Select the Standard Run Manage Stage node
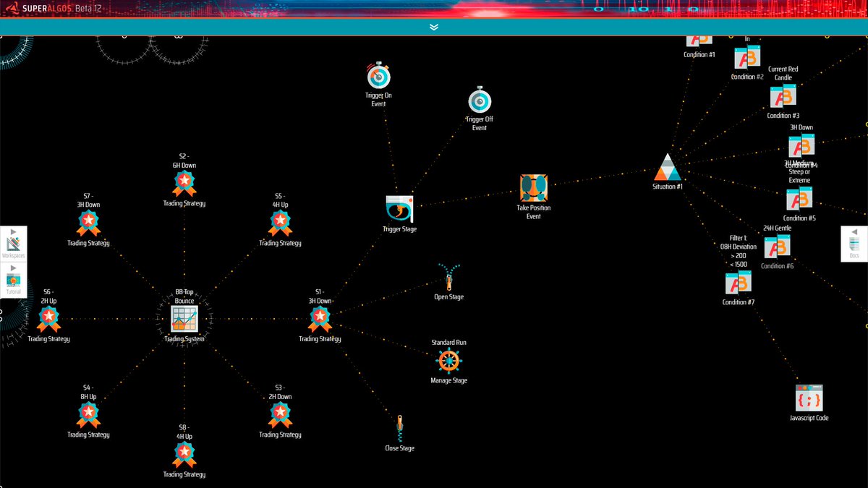 (448, 361)
